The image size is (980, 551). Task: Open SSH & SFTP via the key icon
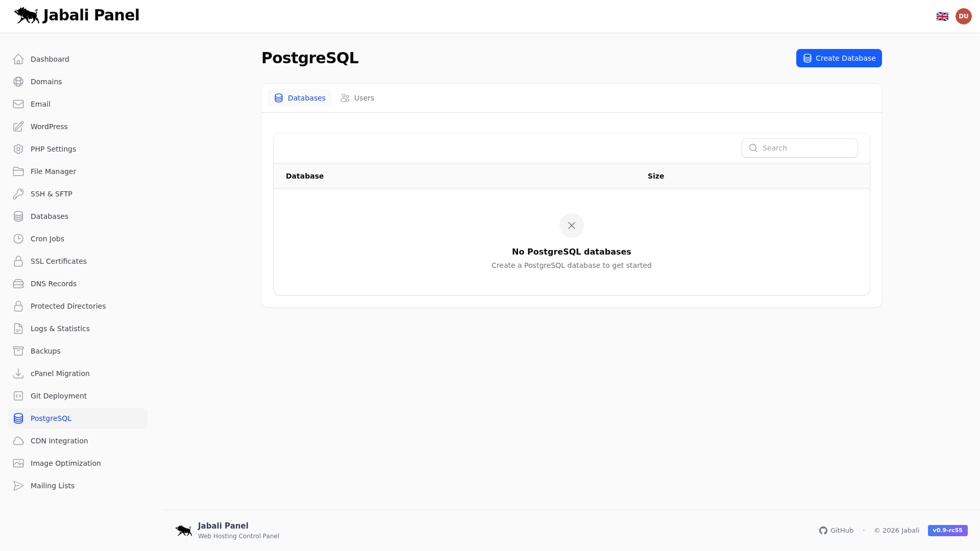pos(18,194)
